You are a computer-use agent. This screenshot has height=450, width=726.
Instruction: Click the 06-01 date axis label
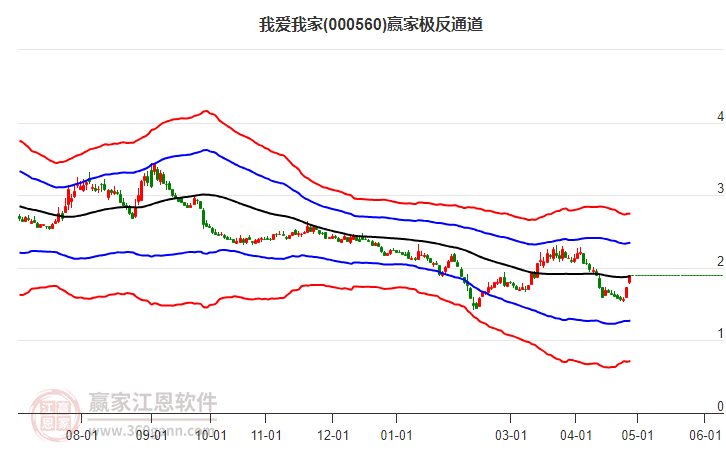(x=705, y=435)
